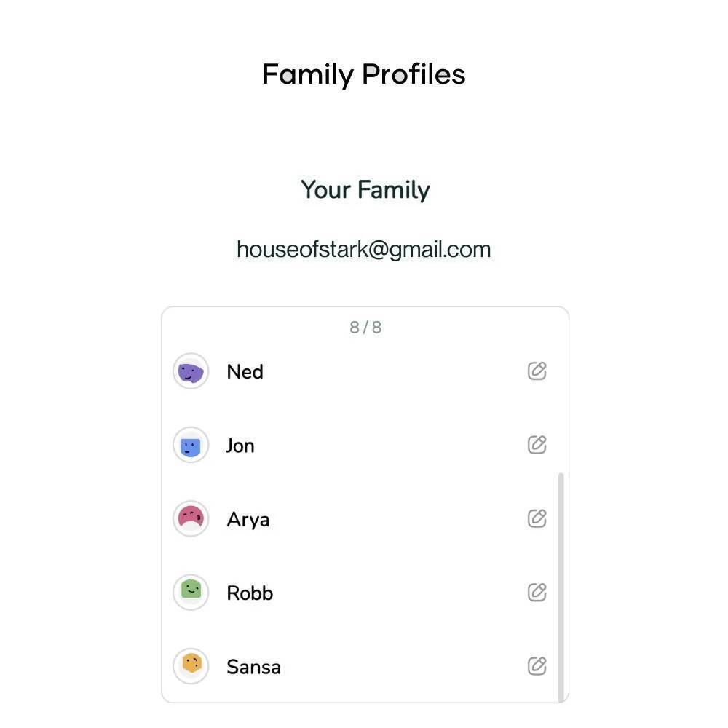Screen dimensions: 728x728
Task: Select Sansa's orange avatar
Action: click(x=191, y=666)
